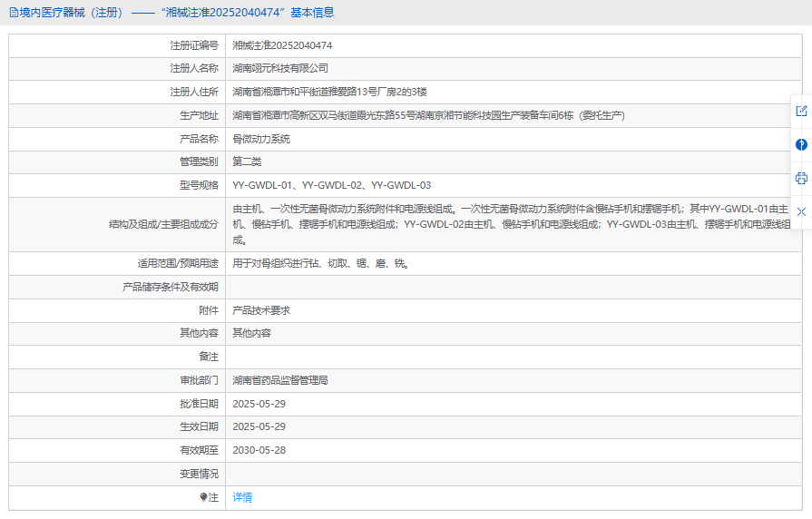Click the edit/feedback icon in side toolbar
The height and width of the screenshot is (519, 812).
click(801, 111)
